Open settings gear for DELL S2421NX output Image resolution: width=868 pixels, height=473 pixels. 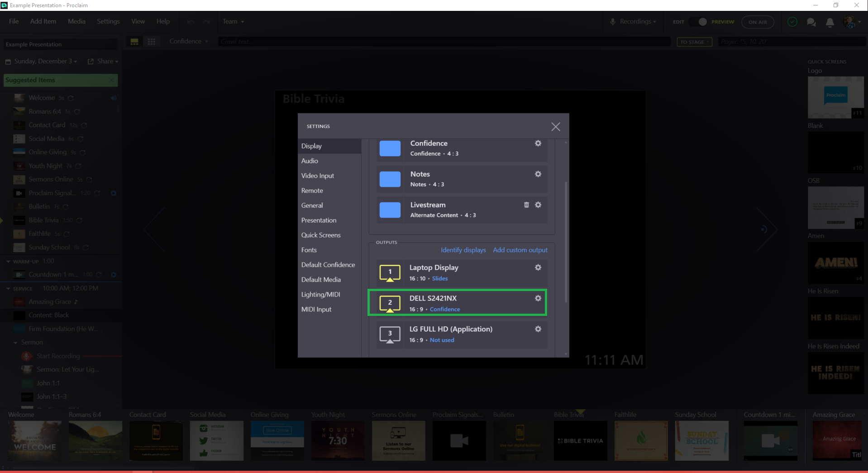pos(538,298)
